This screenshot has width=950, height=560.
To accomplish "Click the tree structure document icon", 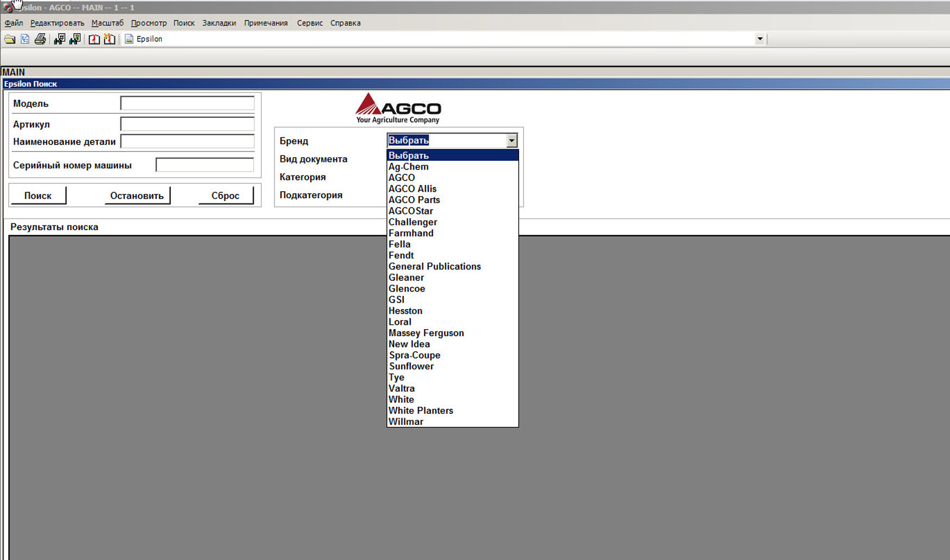I will pyautogui.click(x=25, y=39).
